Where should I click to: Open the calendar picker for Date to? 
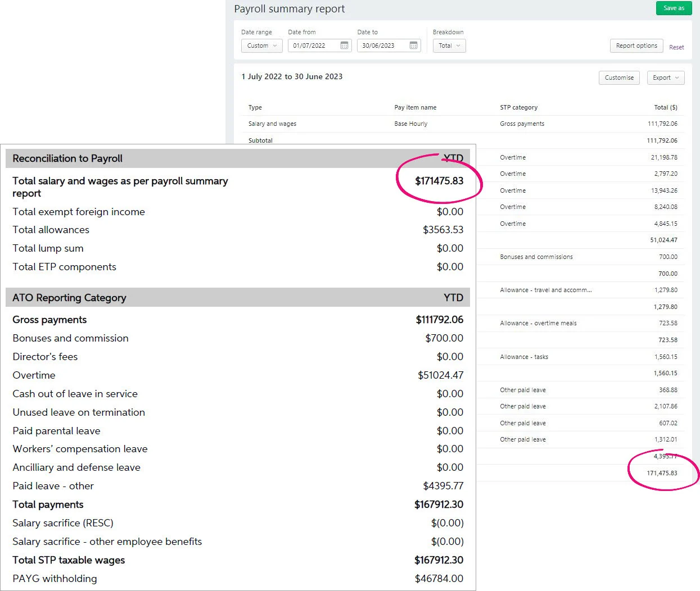point(414,46)
